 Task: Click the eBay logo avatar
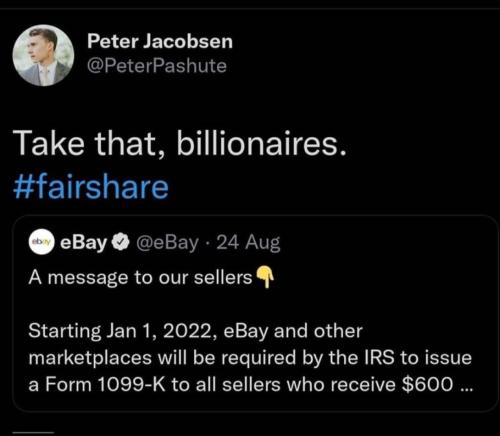point(42,242)
